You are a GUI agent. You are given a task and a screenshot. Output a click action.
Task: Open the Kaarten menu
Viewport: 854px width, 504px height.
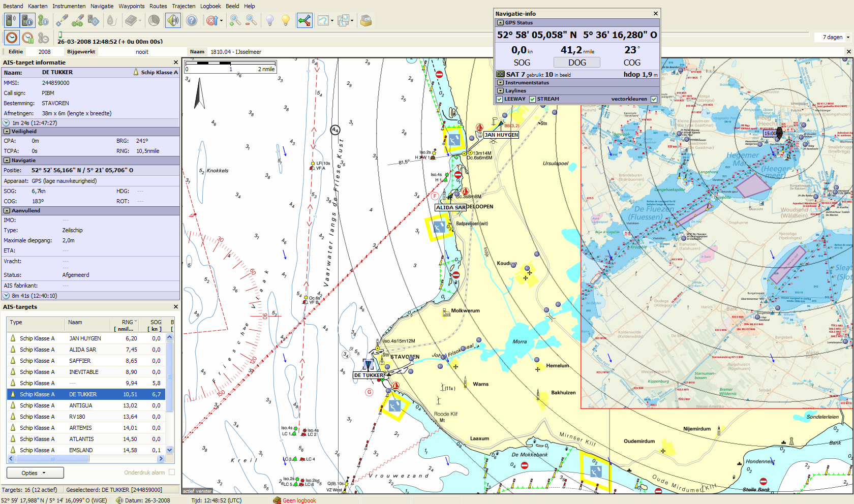tap(38, 6)
